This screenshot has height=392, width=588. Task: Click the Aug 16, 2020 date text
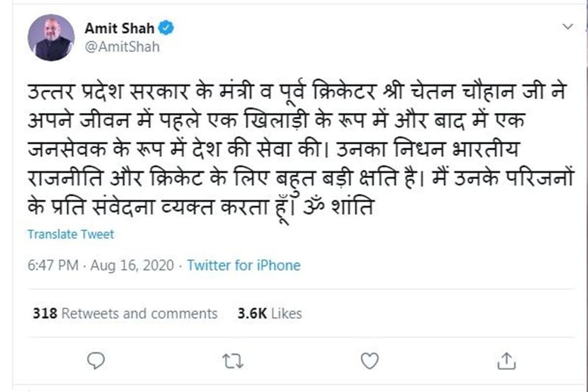[132, 265]
